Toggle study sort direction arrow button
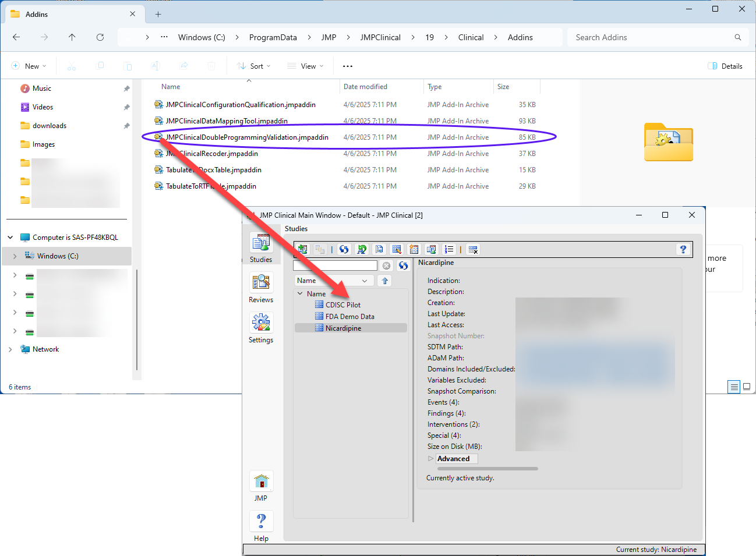The image size is (756, 556). (384, 281)
